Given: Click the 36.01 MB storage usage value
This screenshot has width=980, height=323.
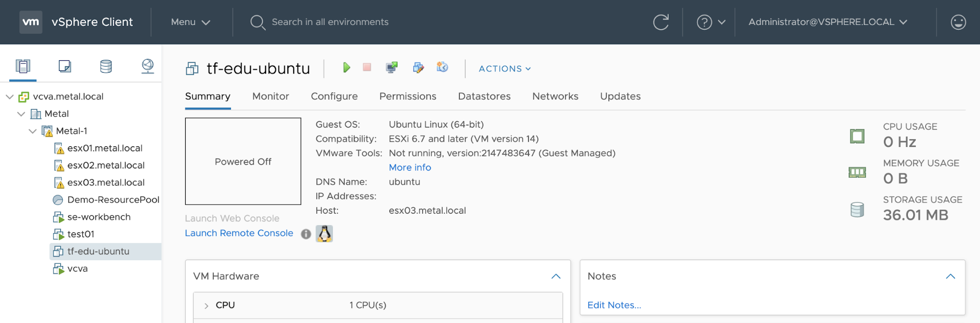Looking at the screenshot, I should pyautogui.click(x=915, y=215).
